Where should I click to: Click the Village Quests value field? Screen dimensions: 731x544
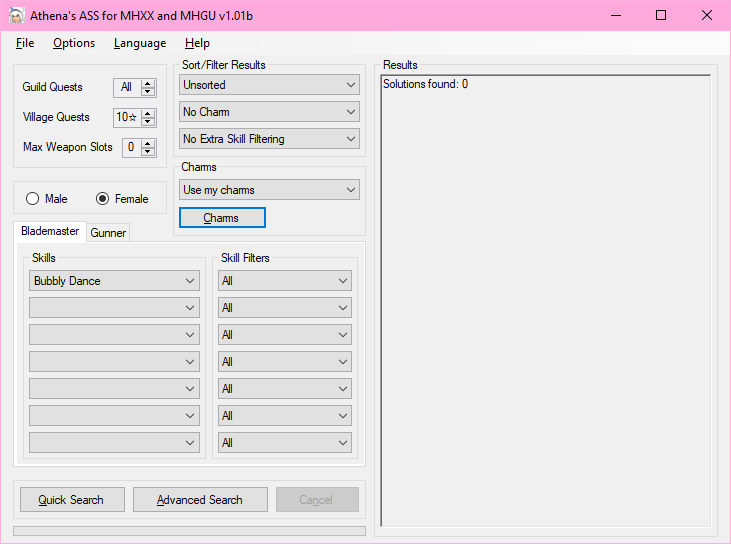pyautogui.click(x=127, y=117)
